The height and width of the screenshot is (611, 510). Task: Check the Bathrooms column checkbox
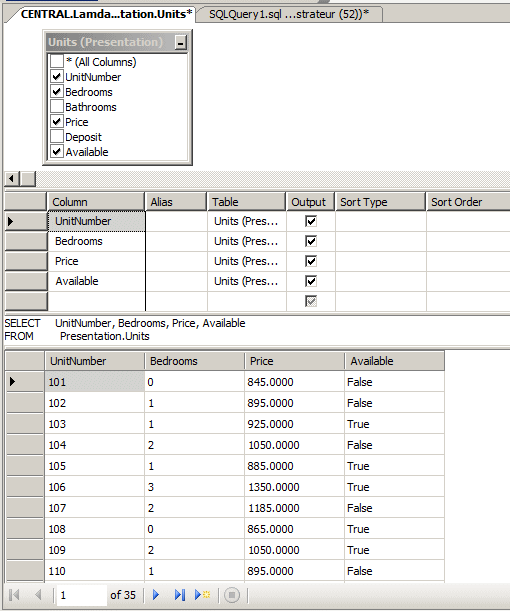[x=57, y=106]
